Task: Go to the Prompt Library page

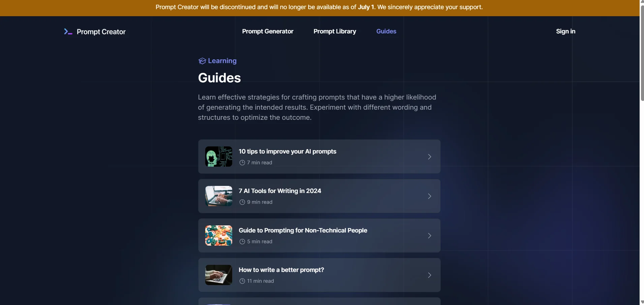Action: coord(335,31)
